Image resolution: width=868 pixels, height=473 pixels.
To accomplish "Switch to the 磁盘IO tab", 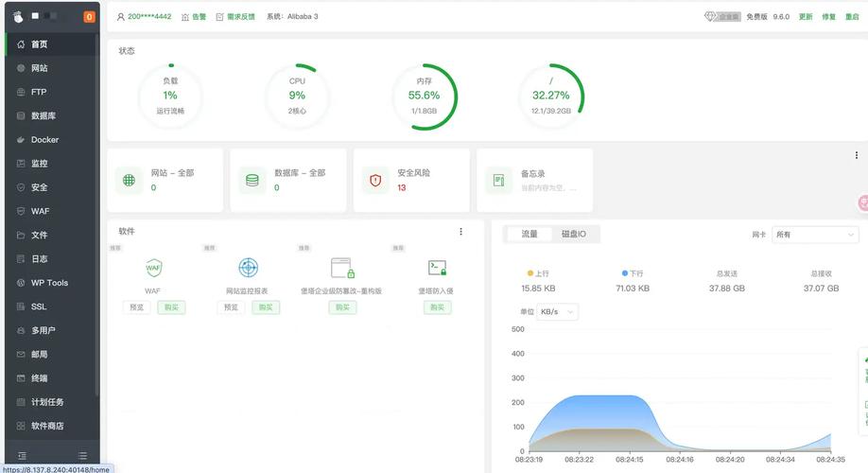I will click(x=574, y=235).
